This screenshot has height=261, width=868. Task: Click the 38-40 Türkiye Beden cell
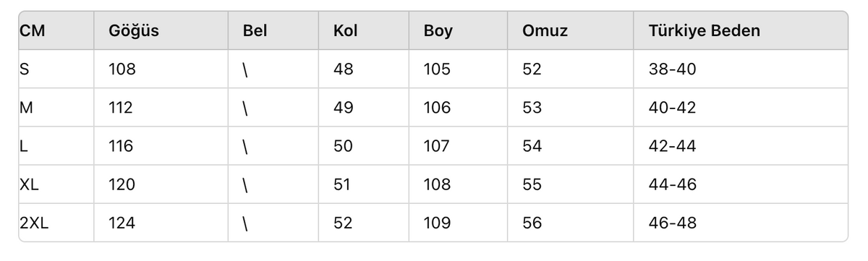coord(672,69)
